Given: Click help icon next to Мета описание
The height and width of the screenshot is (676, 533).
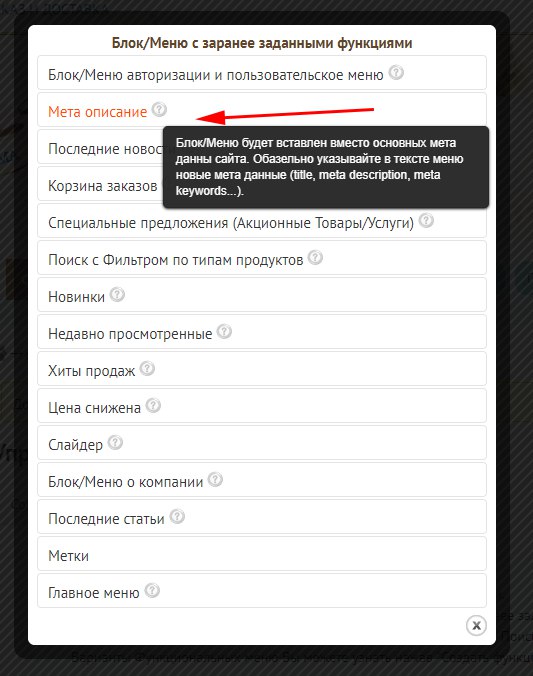Looking at the screenshot, I should tap(159, 110).
